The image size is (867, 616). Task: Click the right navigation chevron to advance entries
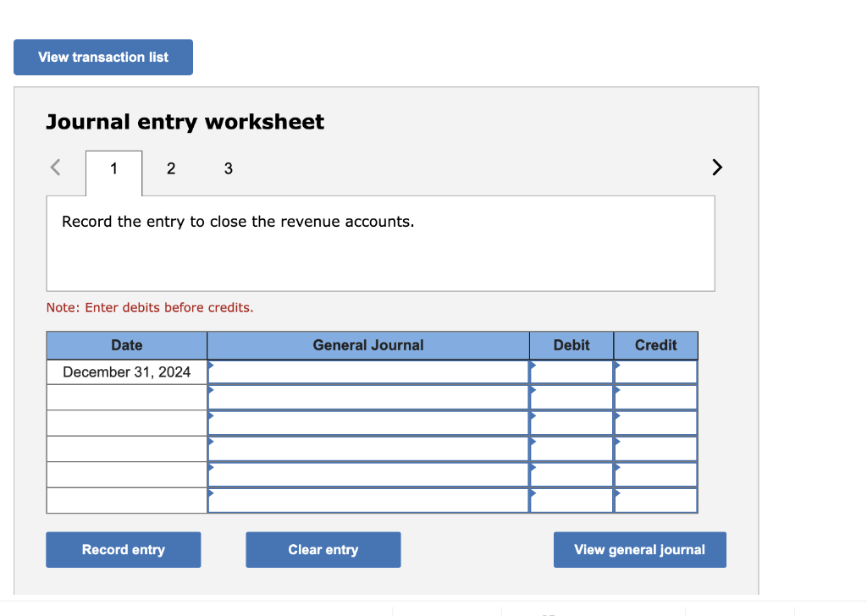716,167
